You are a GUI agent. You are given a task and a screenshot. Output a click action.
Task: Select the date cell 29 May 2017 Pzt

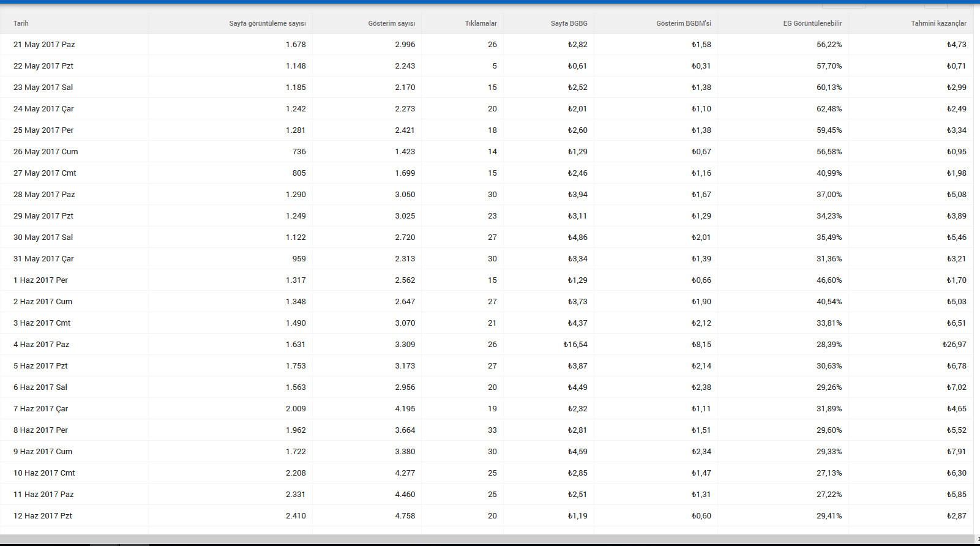(x=43, y=216)
